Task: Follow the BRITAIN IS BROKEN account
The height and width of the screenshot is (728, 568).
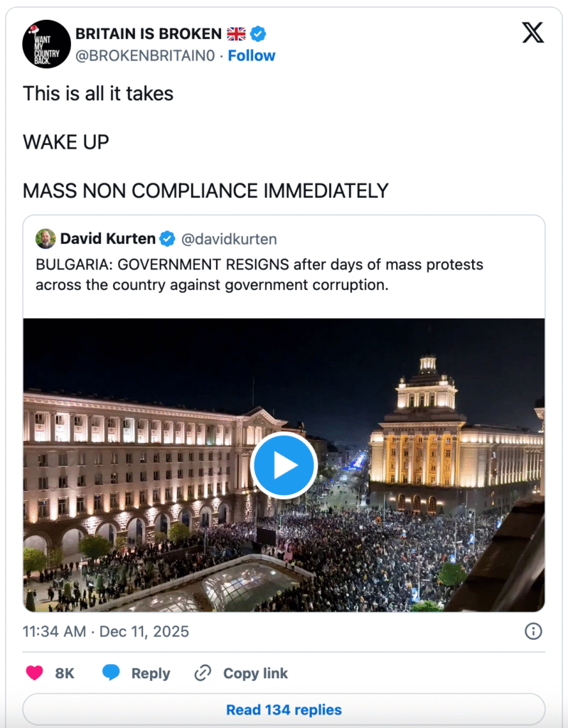Action: (252, 55)
